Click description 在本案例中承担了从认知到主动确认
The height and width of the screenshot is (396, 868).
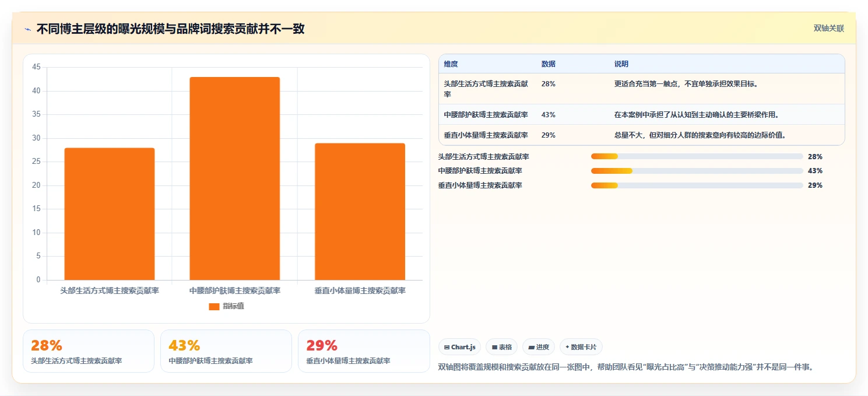(x=697, y=115)
